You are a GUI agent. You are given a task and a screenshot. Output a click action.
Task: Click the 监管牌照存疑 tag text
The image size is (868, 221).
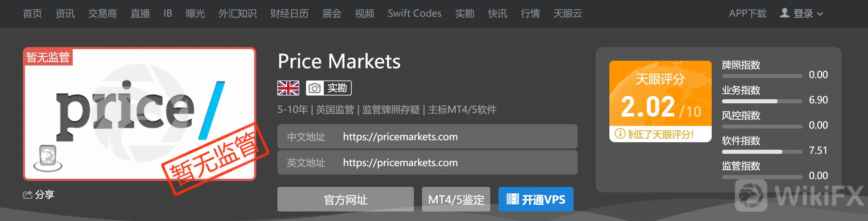pyautogui.click(x=391, y=110)
